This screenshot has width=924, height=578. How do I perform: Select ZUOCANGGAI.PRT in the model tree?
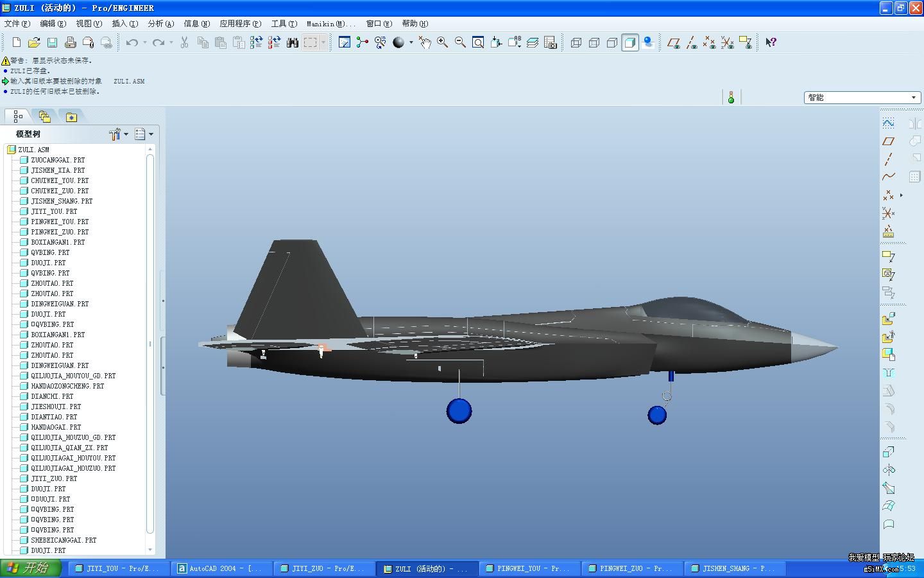coord(58,160)
